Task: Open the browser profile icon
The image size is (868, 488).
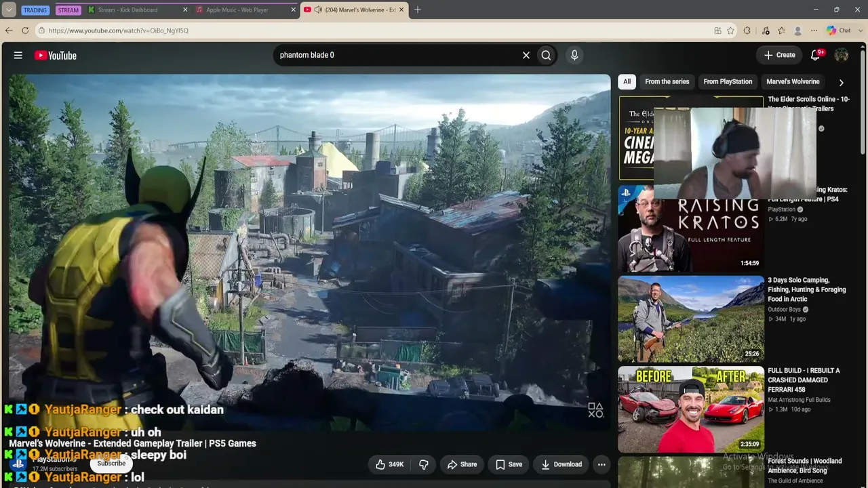Action: click(x=798, y=30)
